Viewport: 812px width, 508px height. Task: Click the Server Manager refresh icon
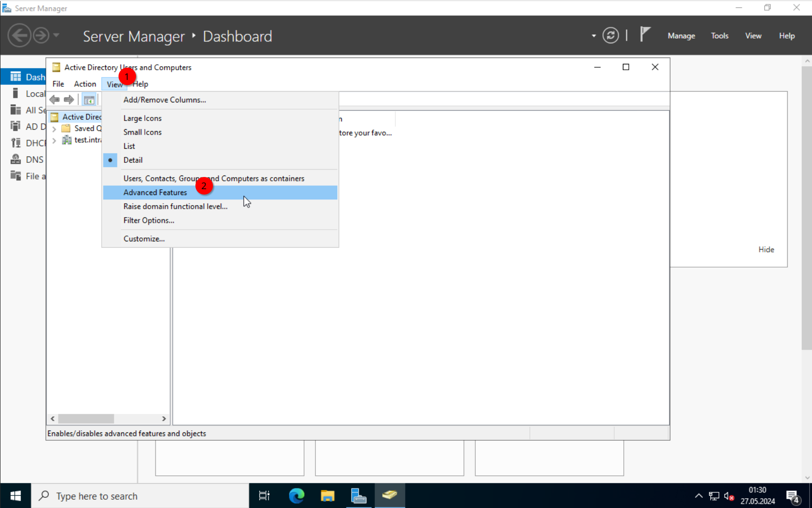tap(611, 36)
